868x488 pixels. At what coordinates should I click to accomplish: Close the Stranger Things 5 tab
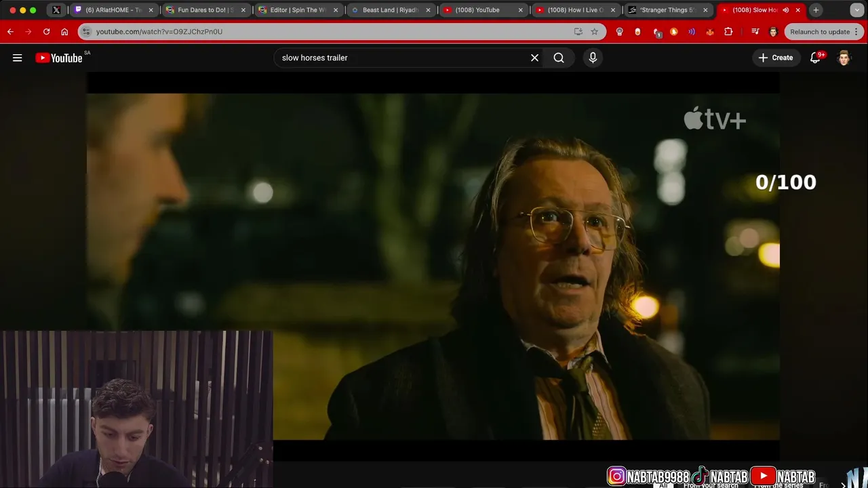[705, 10]
